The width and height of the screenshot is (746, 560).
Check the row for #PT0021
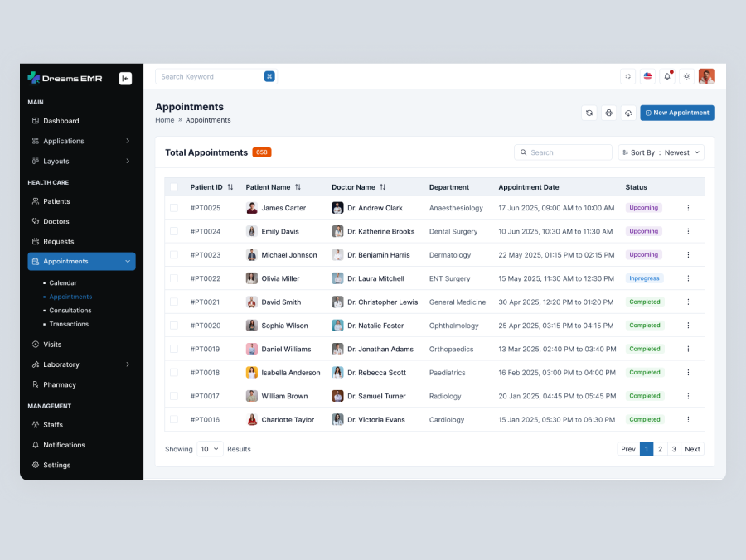point(174,302)
